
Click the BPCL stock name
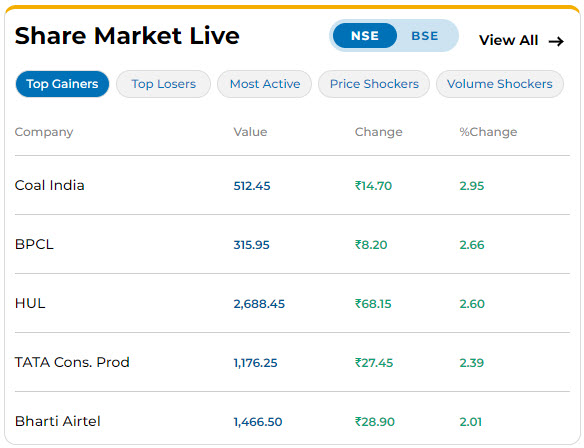point(34,244)
